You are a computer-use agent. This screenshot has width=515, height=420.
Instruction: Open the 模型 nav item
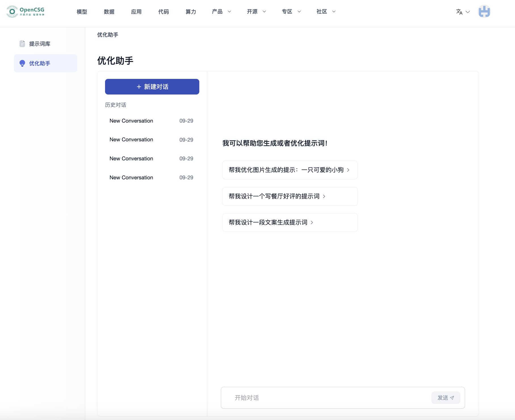click(x=82, y=12)
